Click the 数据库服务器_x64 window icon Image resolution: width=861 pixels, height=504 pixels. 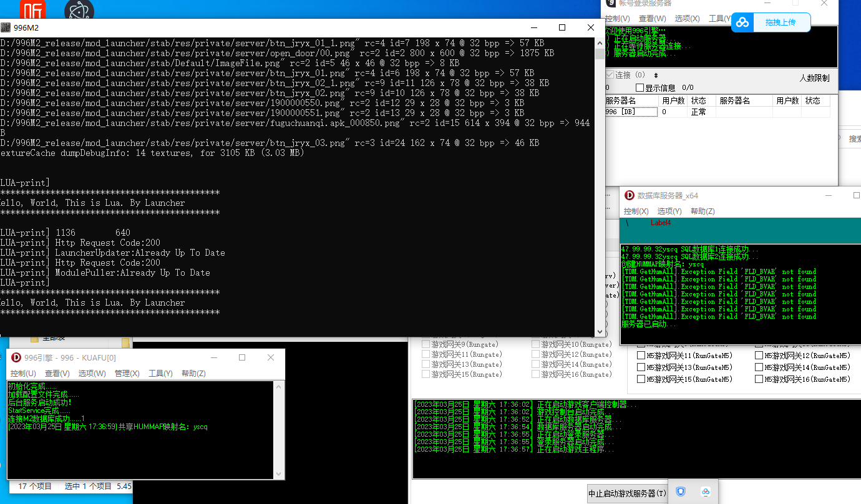(x=628, y=195)
